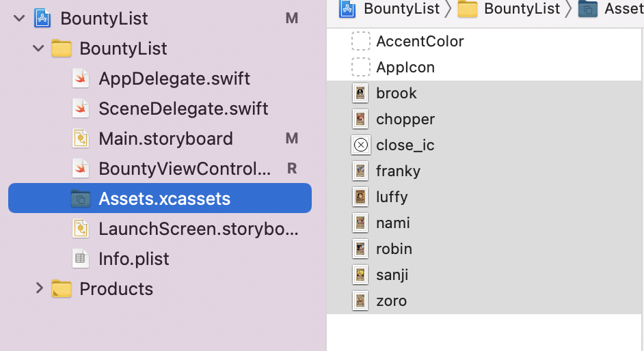
Task: Select Info.plist in the navigator
Action: pyautogui.click(x=133, y=259)
